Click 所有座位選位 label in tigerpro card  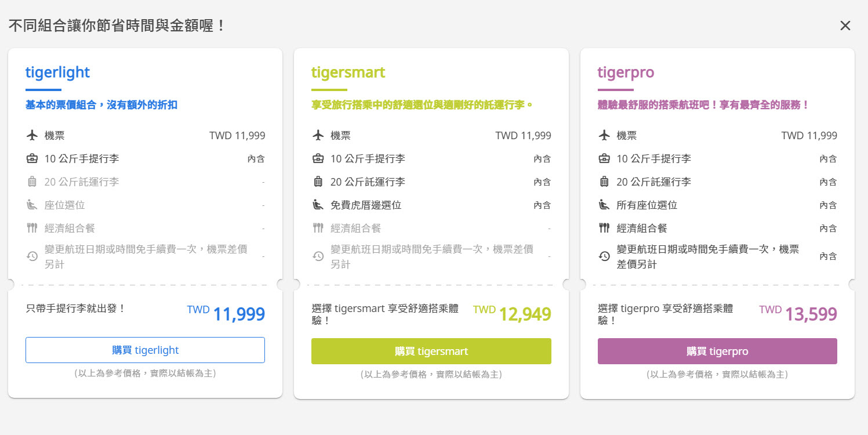tap(647, 205)
